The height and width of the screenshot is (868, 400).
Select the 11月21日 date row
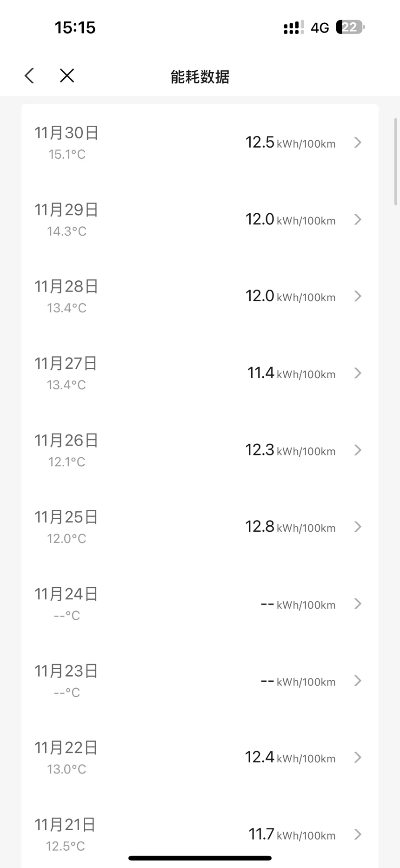coord(65,834)
